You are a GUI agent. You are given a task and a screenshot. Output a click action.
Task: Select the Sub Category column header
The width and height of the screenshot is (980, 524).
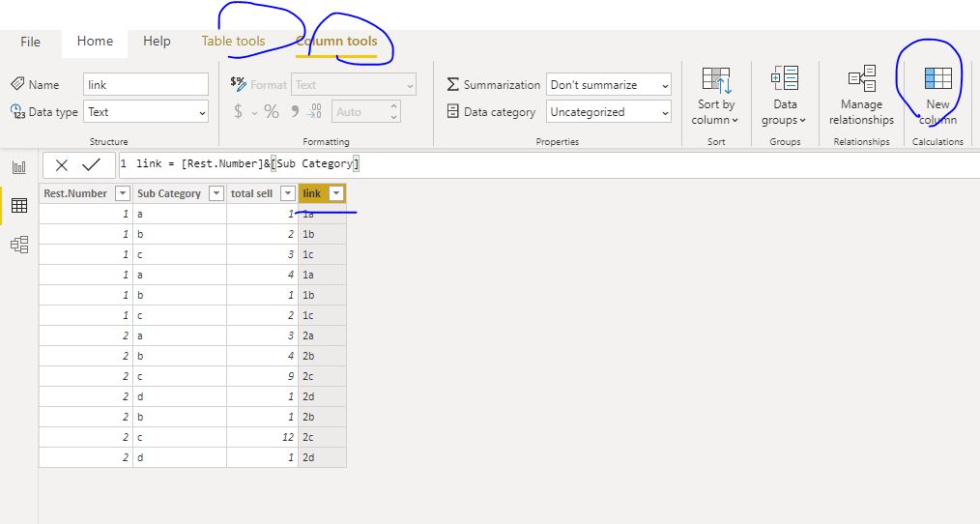coord(169,193)
